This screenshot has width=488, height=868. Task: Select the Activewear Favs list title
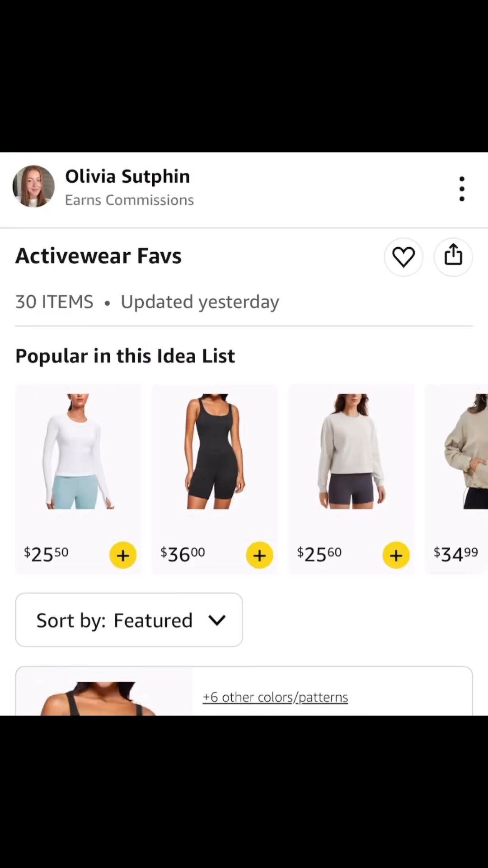point(98,255)
